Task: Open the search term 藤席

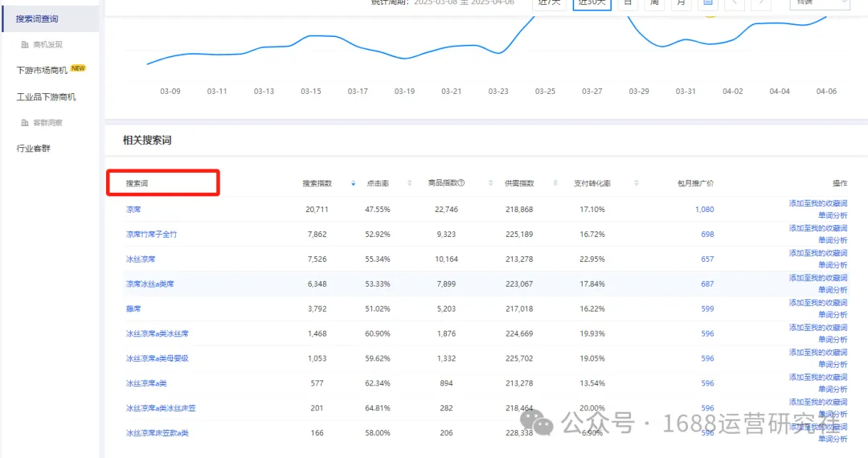Action: click(133, 309)
